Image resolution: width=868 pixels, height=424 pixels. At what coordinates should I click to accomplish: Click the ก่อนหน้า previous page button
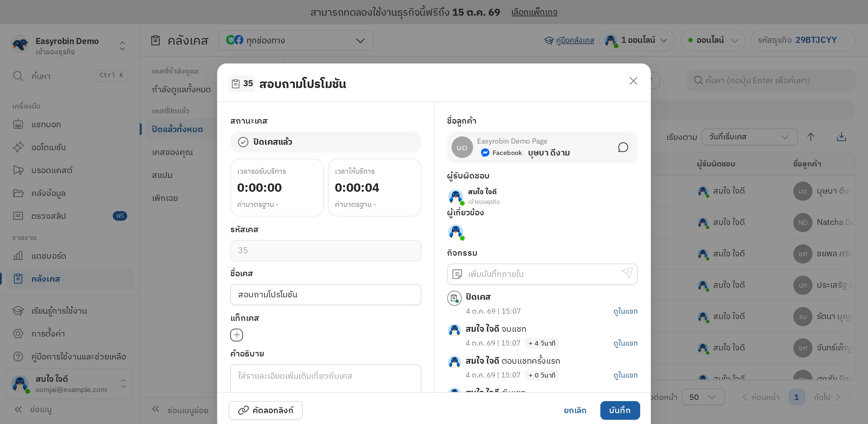[x=760, y=397]
